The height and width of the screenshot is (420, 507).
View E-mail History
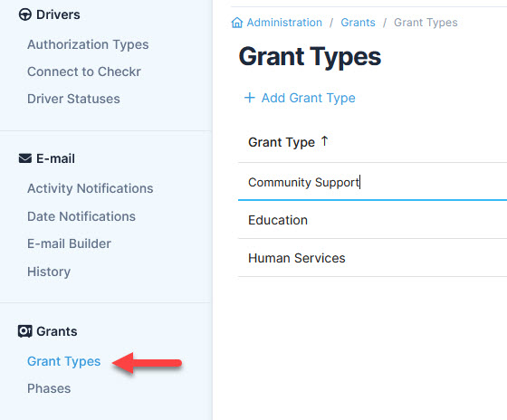[x=49, y=272]
